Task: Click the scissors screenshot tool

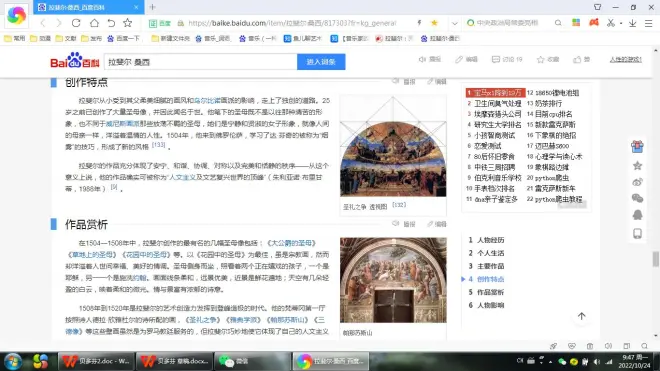Action: (611, 23)
